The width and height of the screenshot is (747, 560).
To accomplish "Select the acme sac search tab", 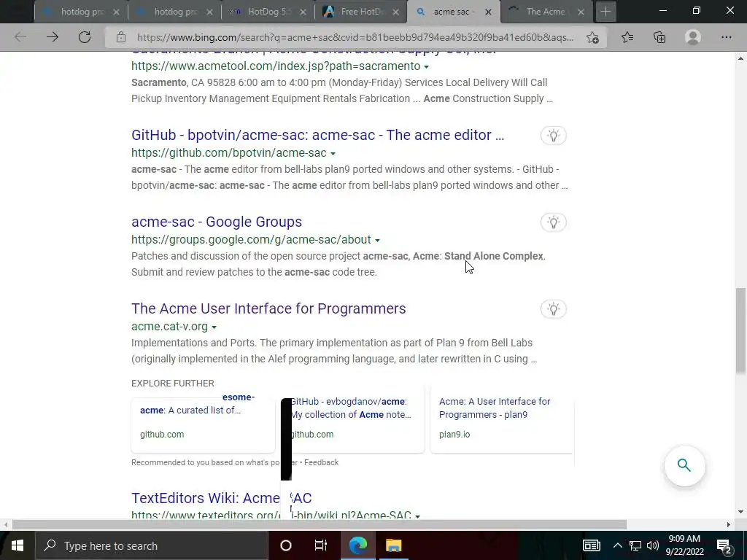I will 452,12.
